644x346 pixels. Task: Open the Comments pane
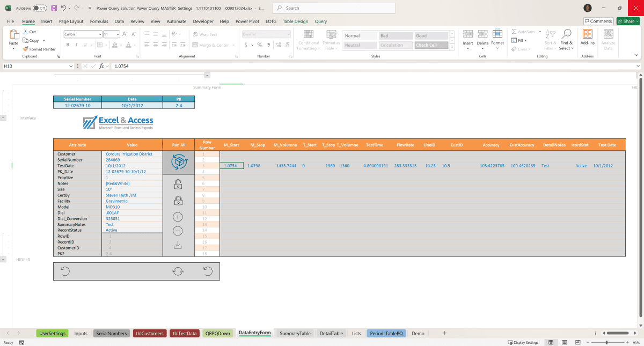point(598,21)
